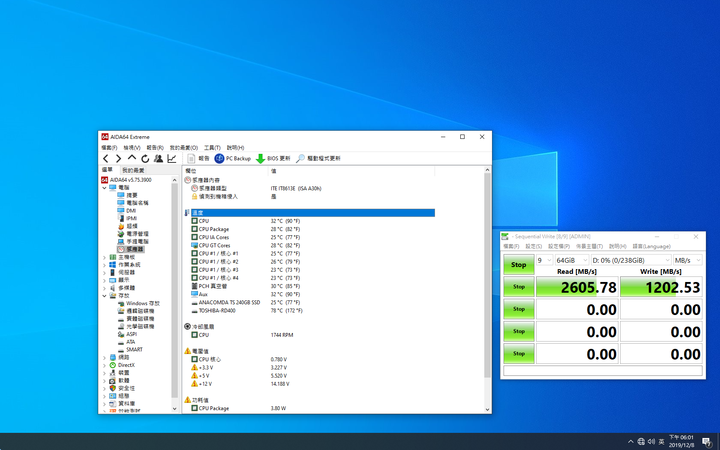Open the AIDA64 graph toolbar icon
Viewport: 720px width, 450px height.
(172, 158)
